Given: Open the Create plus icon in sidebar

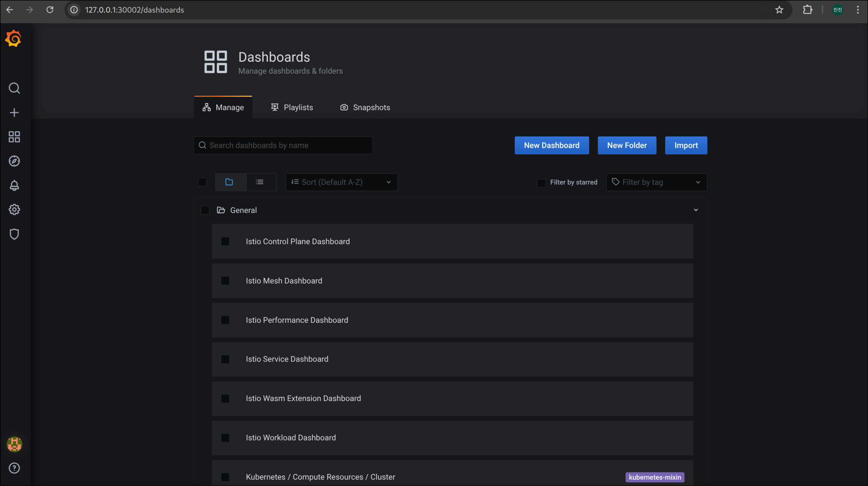Looking at the screenshot, I should pyautogui.click(x=14, y=113).
